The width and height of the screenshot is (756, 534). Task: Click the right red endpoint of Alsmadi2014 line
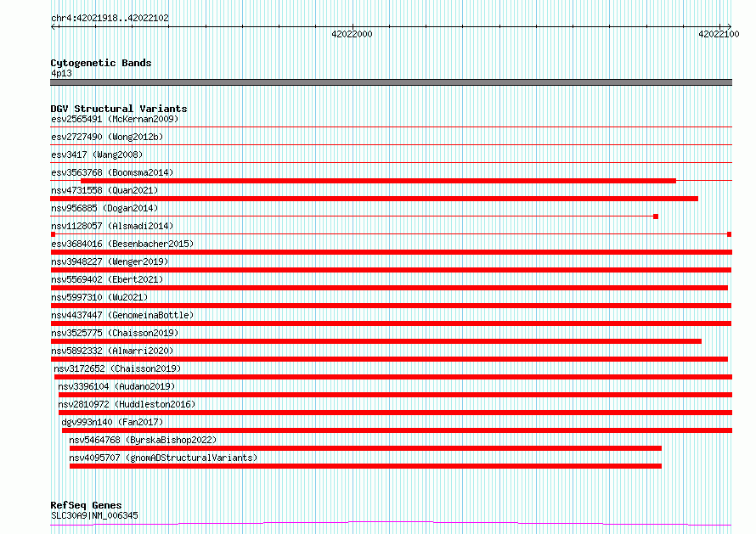pyautogui.click(x=730, y=234)
